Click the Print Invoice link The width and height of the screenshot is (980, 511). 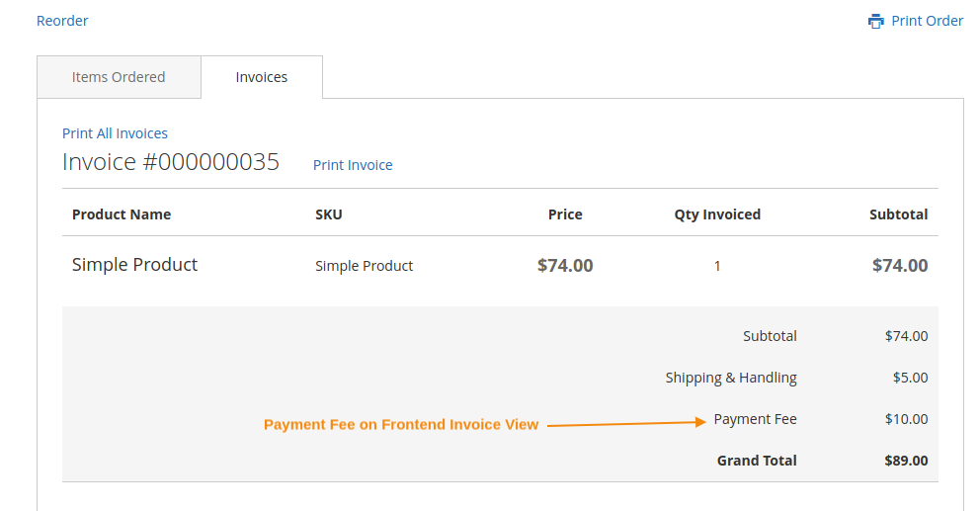(x=353, y=165)
